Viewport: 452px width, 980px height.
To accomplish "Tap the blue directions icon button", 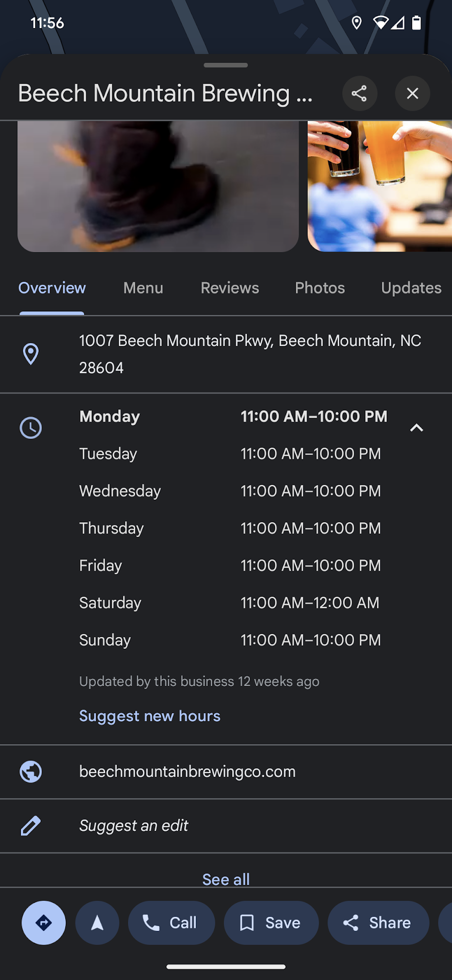I will (43, 922).
